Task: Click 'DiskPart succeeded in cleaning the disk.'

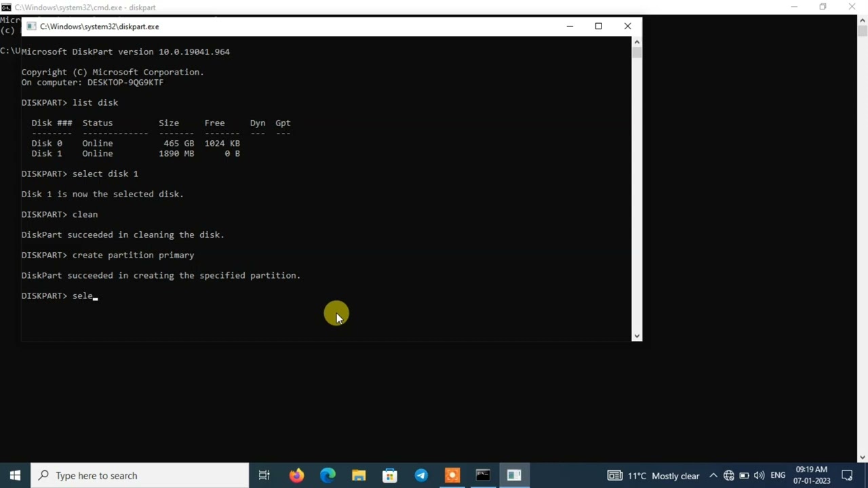Action: 123,235
